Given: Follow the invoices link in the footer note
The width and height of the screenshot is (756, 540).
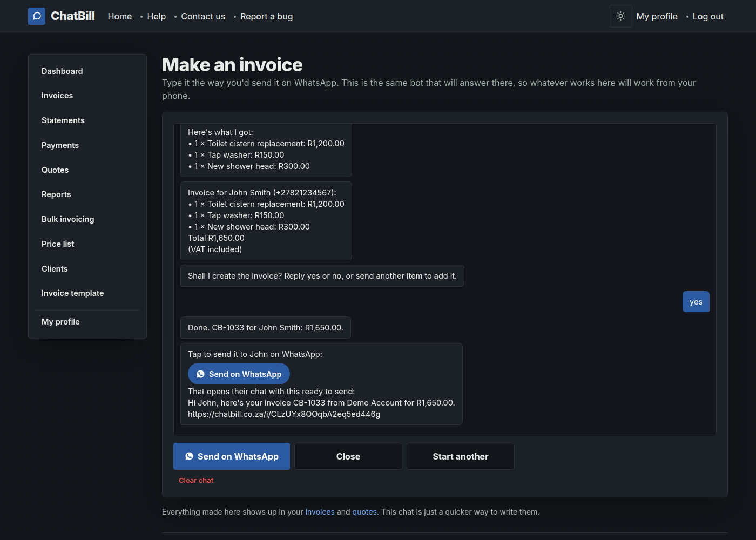Looking at the screenshot, I should coord(320,512).
